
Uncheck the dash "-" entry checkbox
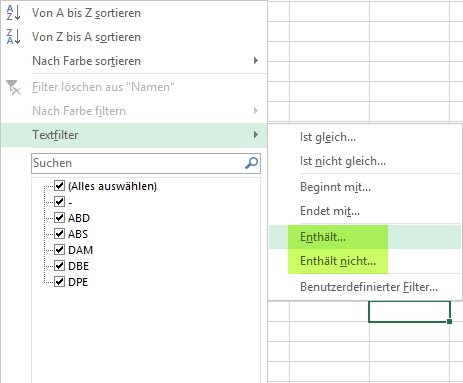tap(60, 201)
